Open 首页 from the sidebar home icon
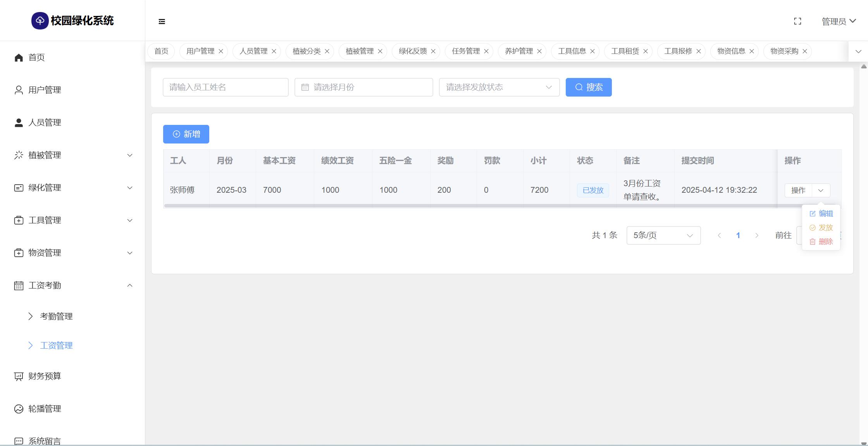 pos(19,57)
